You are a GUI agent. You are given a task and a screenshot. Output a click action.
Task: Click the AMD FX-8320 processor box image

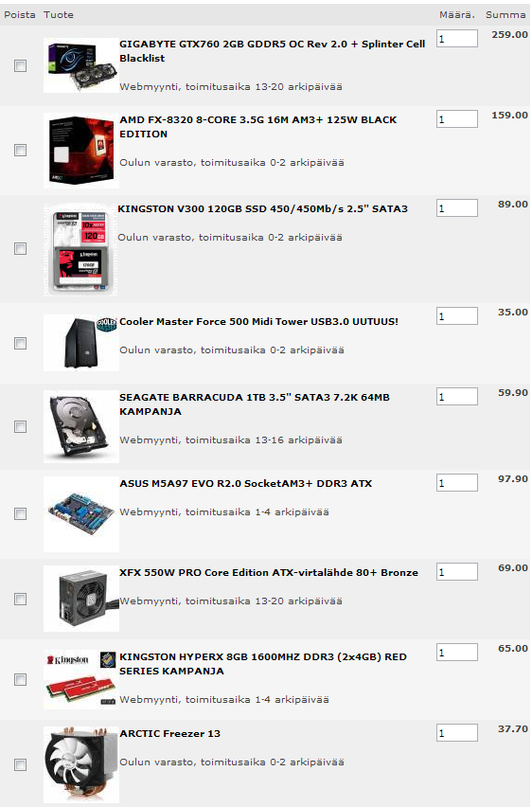81,151
